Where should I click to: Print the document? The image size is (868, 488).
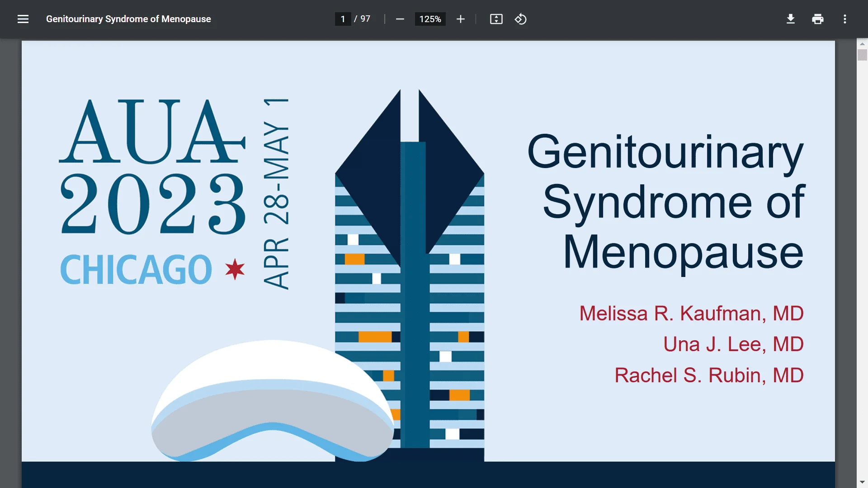(817, 19)
